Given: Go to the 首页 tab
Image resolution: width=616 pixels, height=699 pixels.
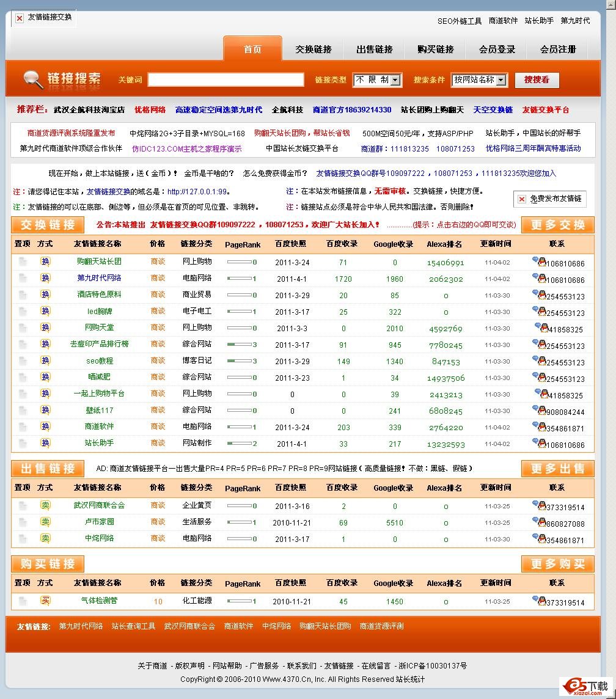Looking at the screenshot, I should coord(253,49).
